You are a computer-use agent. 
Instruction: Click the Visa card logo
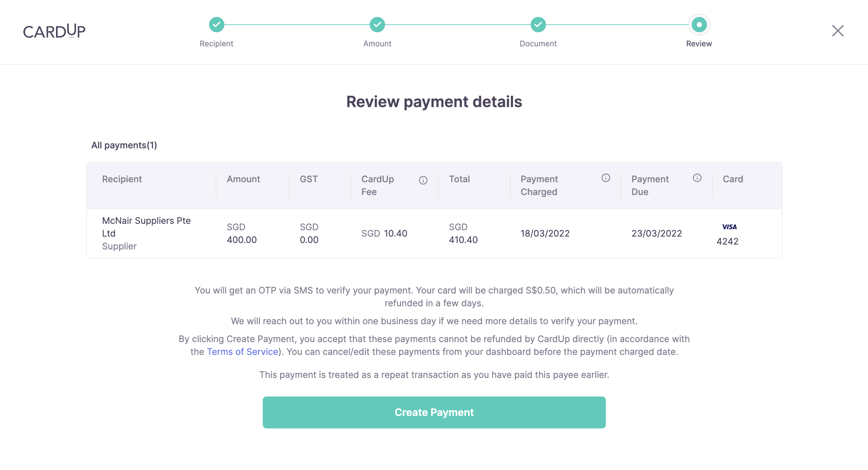click(729, 227)
